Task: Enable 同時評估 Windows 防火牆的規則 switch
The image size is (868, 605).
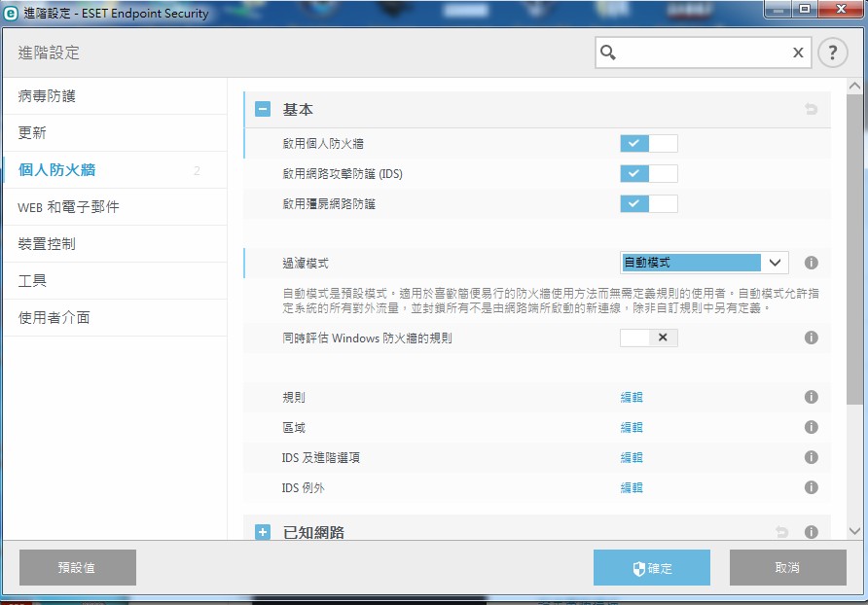Action: tap(649, 338)
